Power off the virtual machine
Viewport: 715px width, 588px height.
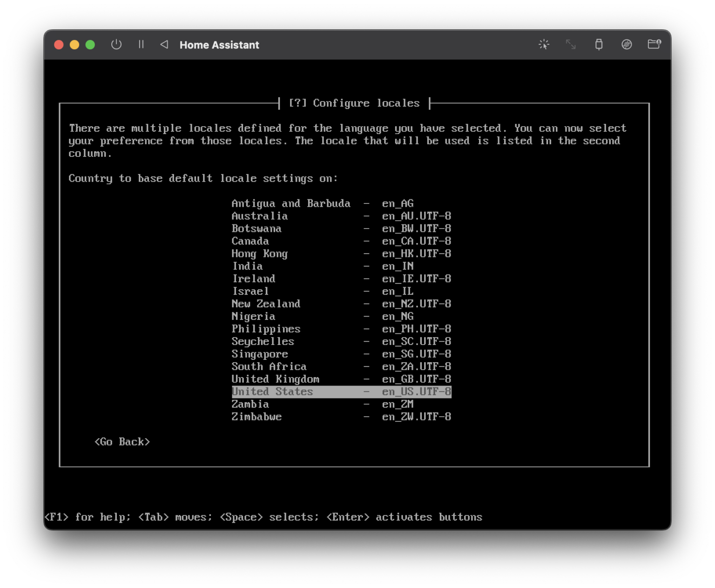click(x=116, y=45)
